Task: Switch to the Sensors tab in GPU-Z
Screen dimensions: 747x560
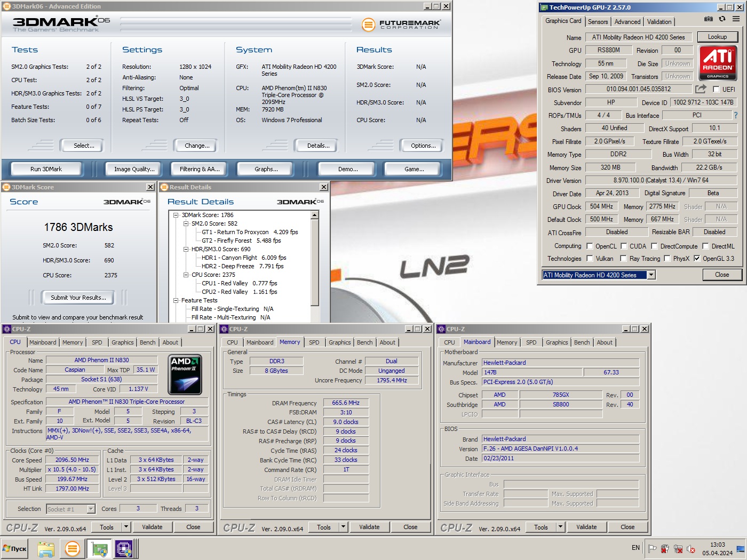Action: (598, 22)
